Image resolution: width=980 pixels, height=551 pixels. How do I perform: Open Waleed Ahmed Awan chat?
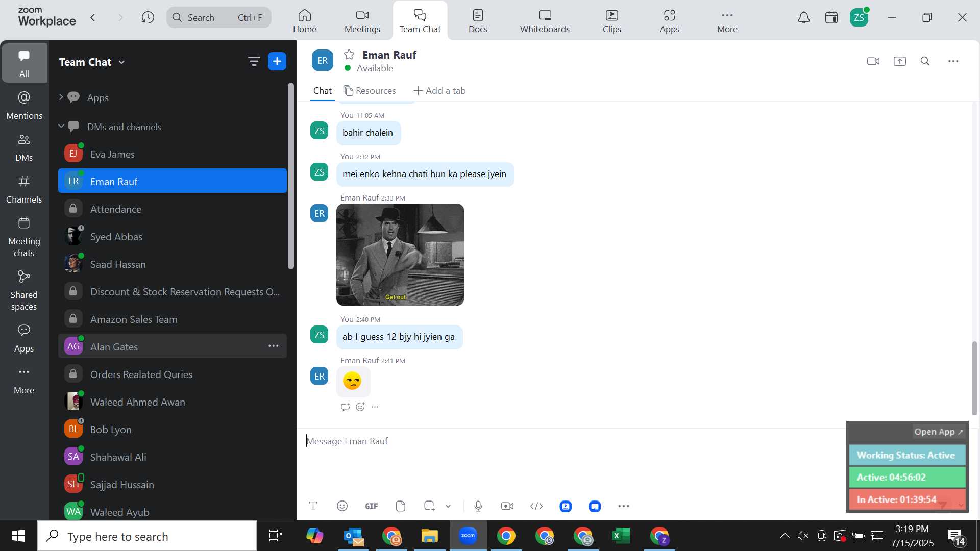(173, 402)
